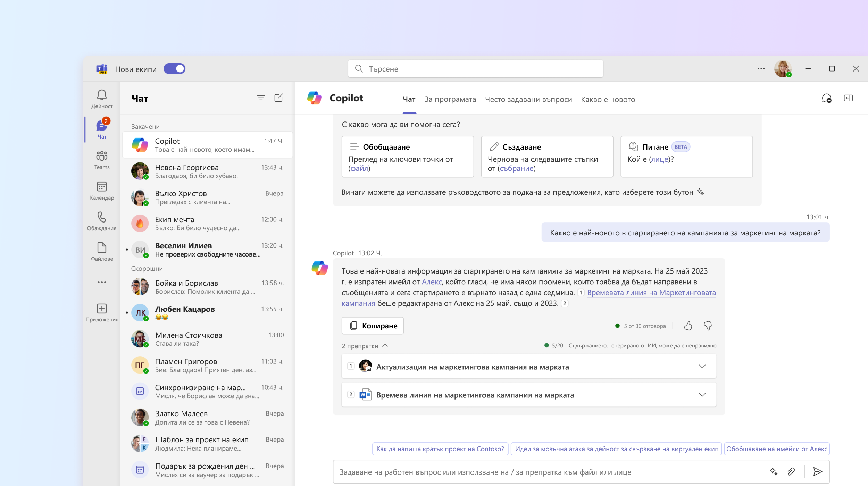Click the compose new chat icon
Viewport: 868px width, 486px height.
pos(278,98)
